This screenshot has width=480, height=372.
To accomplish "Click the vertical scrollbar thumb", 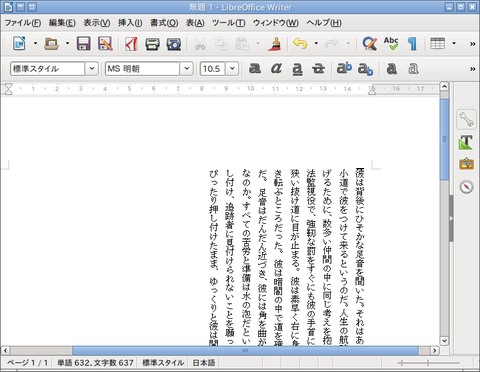I will (x=444, y=139).
